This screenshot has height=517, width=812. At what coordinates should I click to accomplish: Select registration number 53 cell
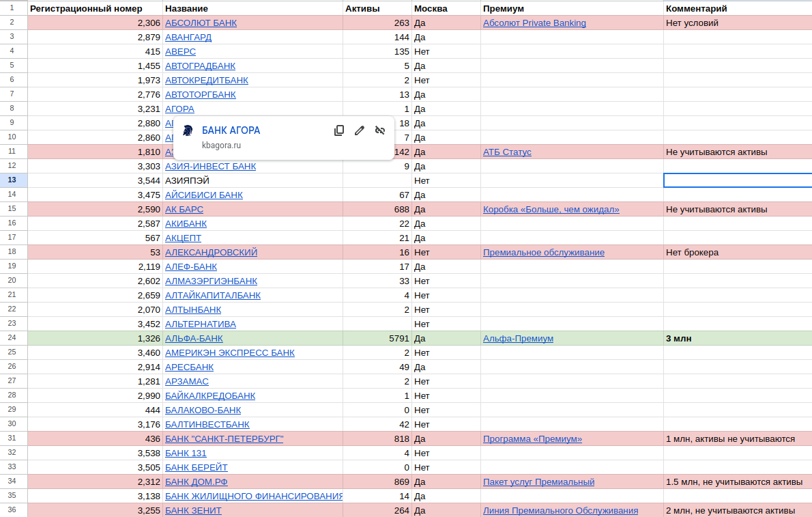point(95,253)
